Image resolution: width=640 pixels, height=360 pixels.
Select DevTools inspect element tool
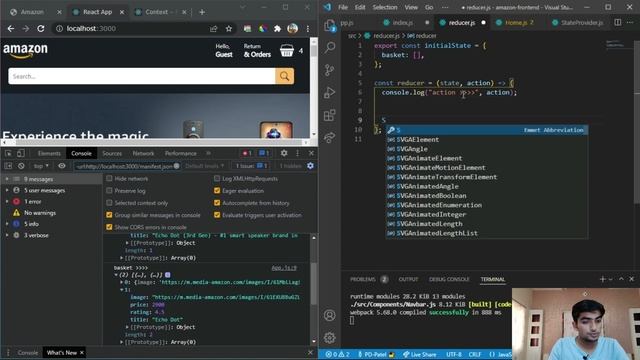(x=9, y=153)
